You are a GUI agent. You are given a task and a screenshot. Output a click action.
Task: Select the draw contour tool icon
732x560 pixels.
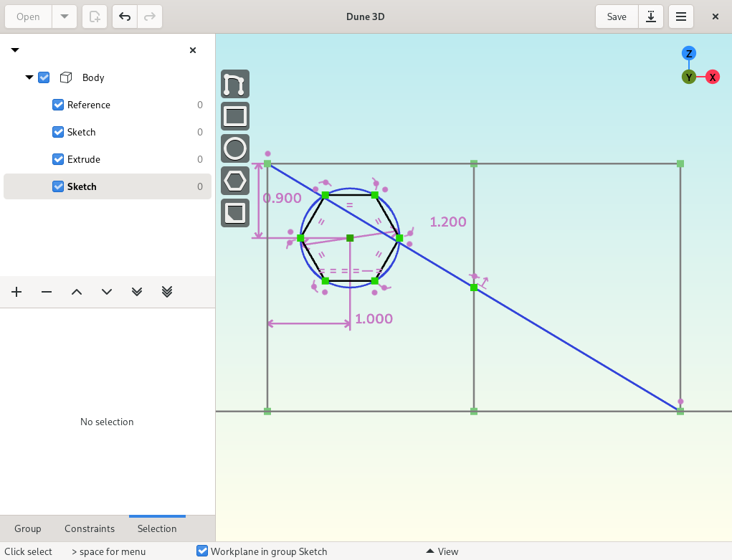click(235, 84)
